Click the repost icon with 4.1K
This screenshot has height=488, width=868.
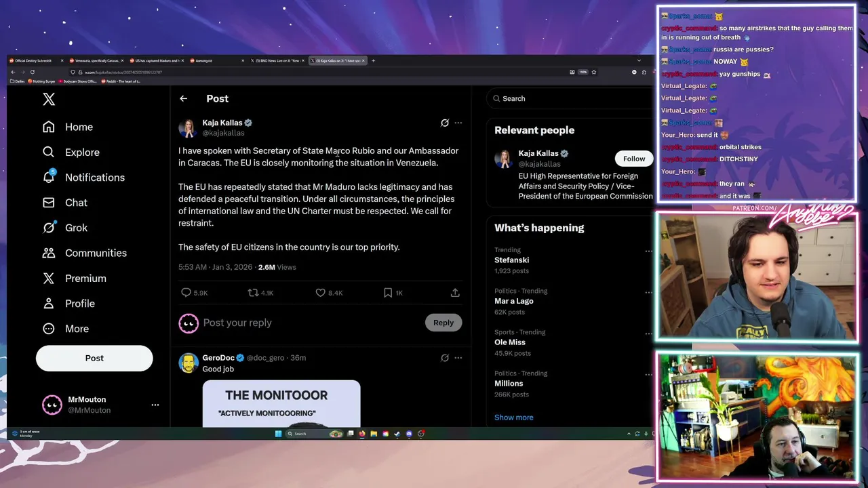253,293
